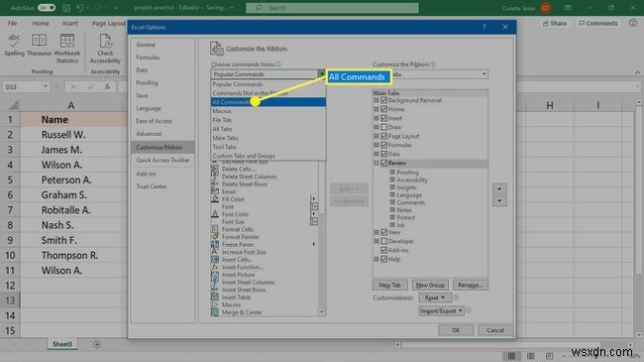Select the Insert Table command icon

(215, 297)
